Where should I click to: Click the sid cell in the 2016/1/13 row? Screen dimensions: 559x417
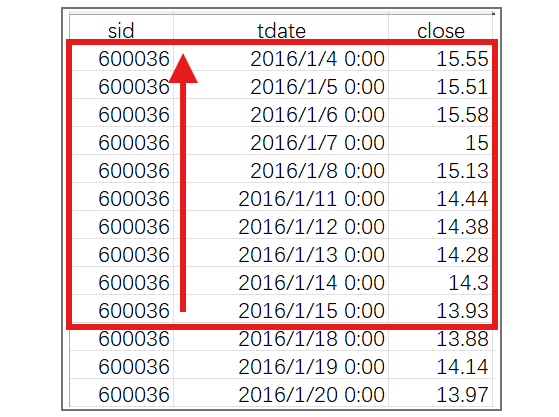pos(121,253)
